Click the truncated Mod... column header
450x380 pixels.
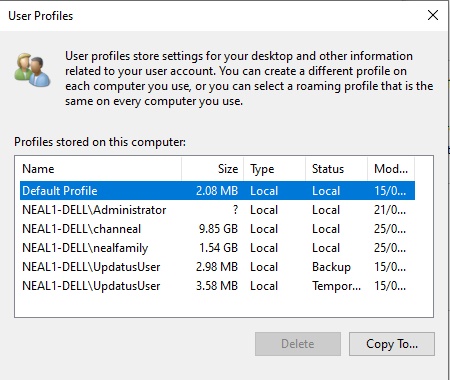391,169
